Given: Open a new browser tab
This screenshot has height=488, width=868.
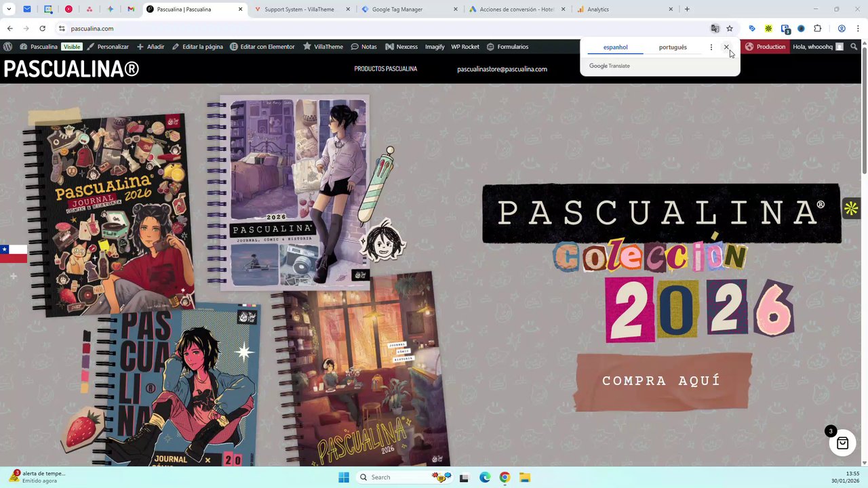Looking at the screenshot, I should pyautogui.click(x=687, y=9).
